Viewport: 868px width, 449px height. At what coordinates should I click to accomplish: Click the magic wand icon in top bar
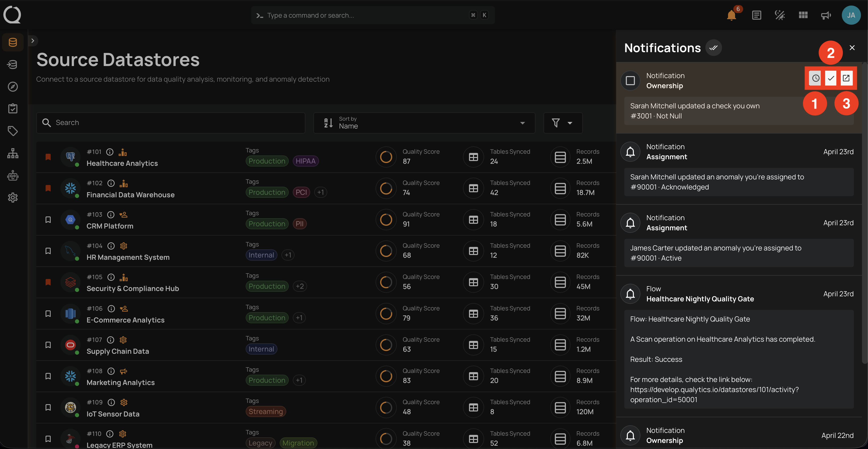click(x=780, y=15)
